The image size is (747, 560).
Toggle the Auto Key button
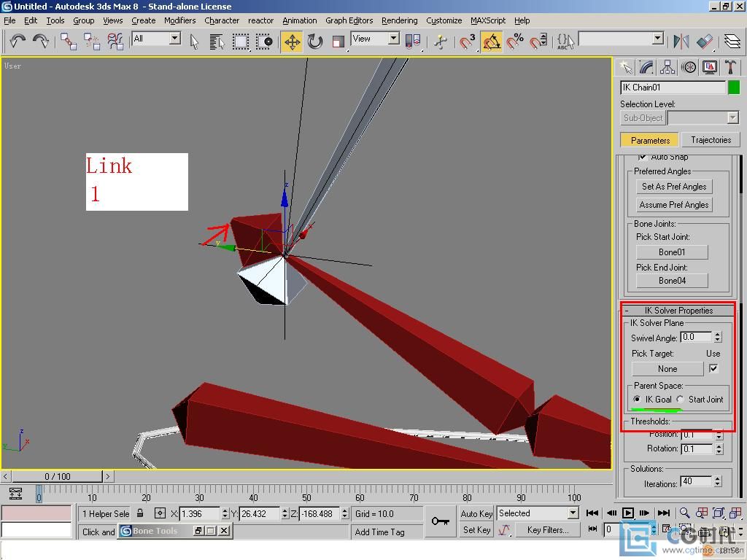[x=476, y=513]
